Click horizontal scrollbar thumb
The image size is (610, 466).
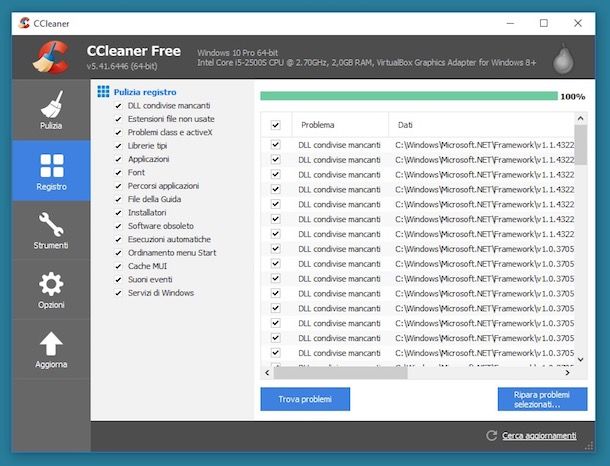tap(340, 373)
